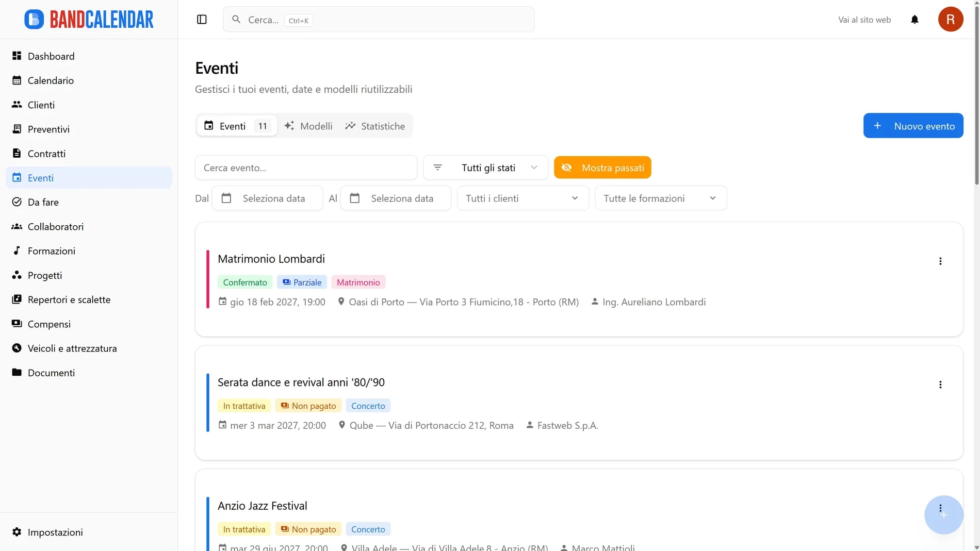This screenshot has height=551, width=980.
Task: Click the mer 3 mar 2027 date
Action: (x=272, y=426)
